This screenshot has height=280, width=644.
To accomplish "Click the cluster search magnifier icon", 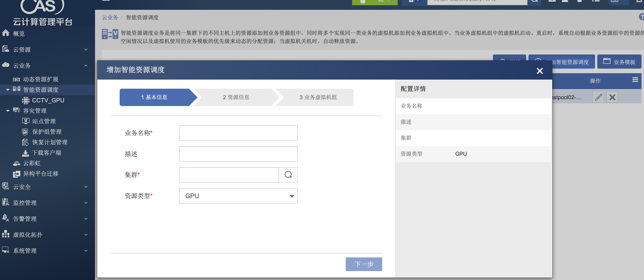I will click(x=288, y=174).
